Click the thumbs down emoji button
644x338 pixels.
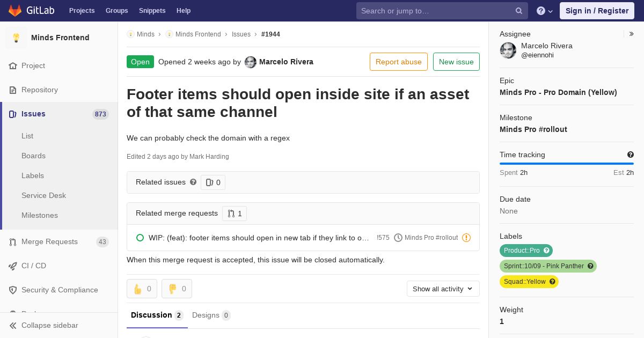click(177, 289)
